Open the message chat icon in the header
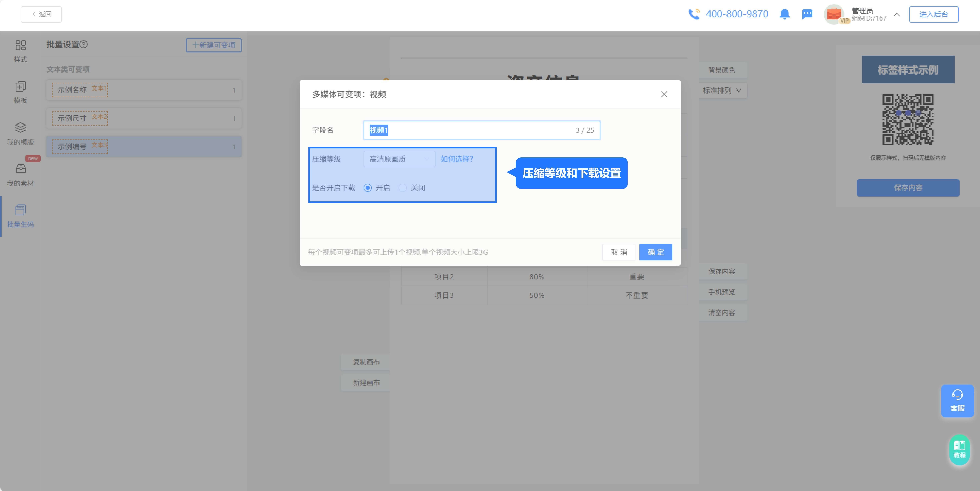 point(807,14)
